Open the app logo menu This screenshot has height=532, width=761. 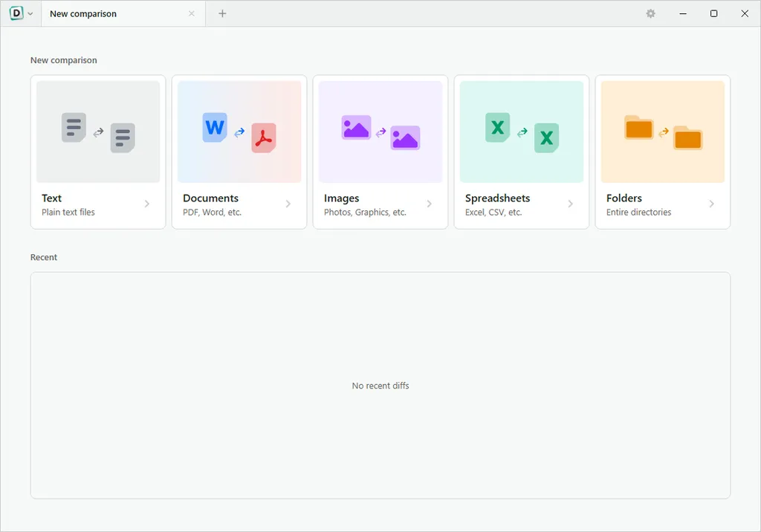pyautogui.click(x=16, y=13)
